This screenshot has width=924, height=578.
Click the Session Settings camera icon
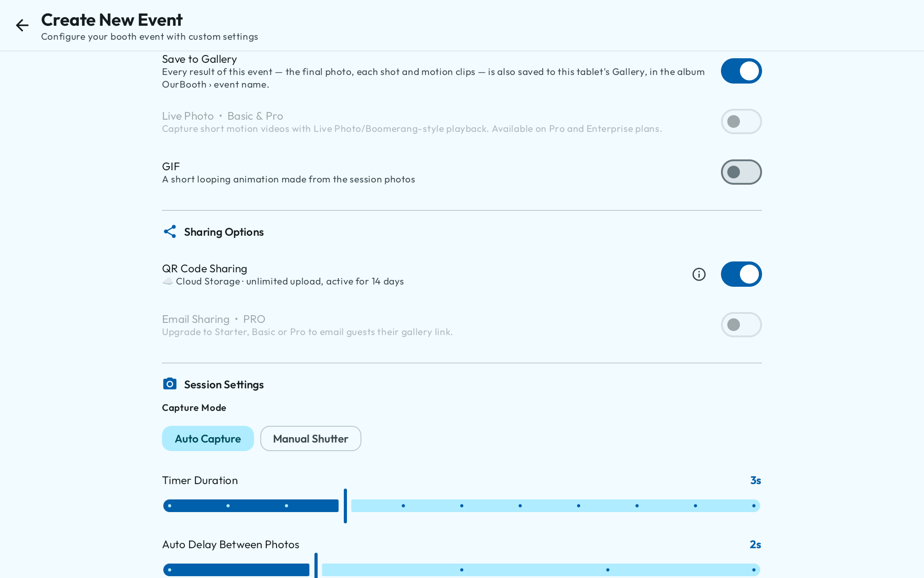tap(170, 384)
